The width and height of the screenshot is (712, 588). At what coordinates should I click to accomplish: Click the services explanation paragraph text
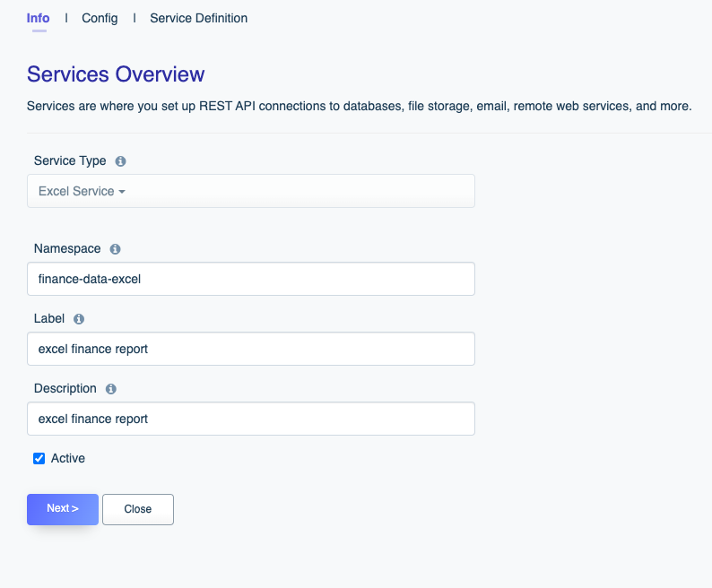359,106
